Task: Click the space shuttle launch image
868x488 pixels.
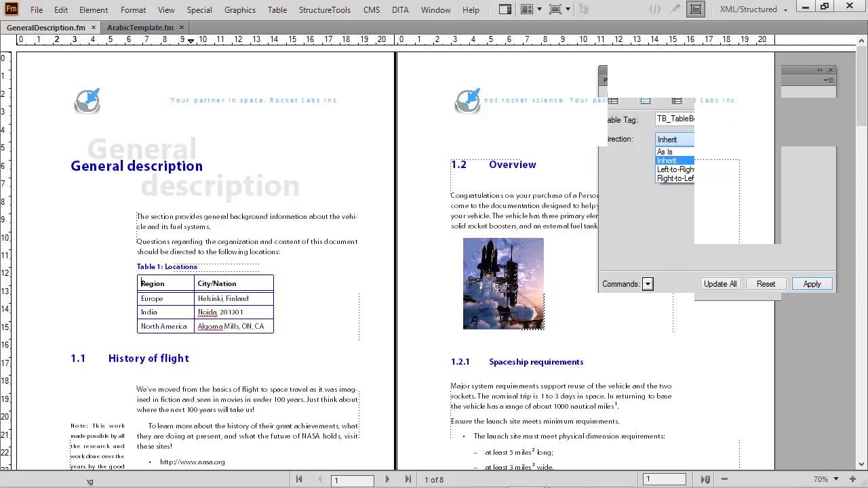Action: [x=503, y=283]
